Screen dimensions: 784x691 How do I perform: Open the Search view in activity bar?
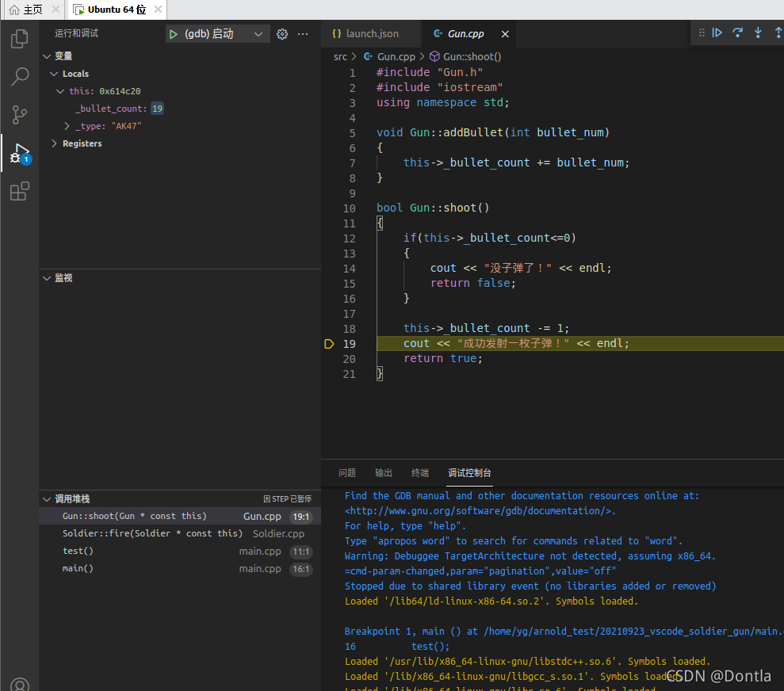coord(20,76)
